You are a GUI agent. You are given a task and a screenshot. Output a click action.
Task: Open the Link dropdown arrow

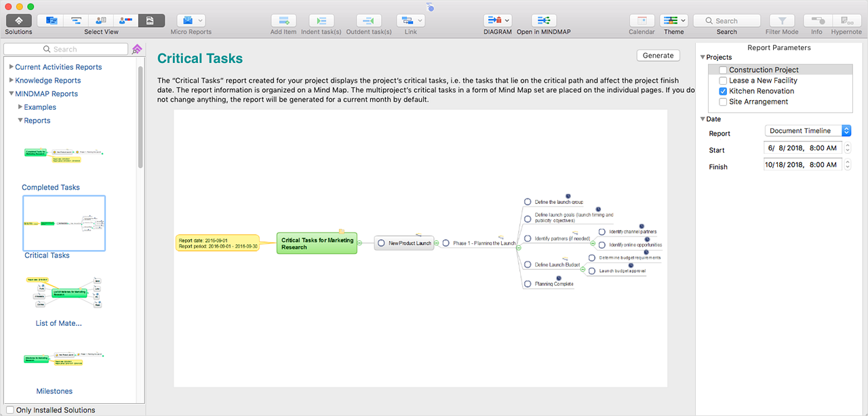[x=420, y=20]
